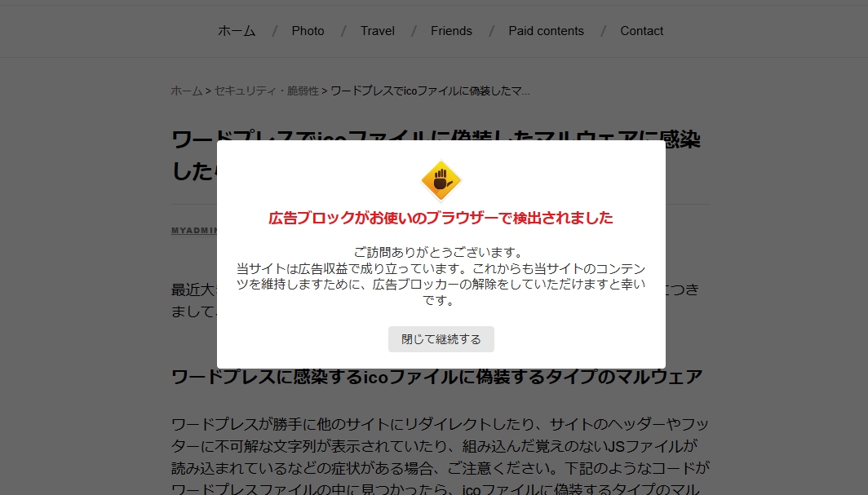Click the breadcrumb text ワードプレスでicoファイルに偽装したマ...
Viewport: 868px width, 495px height.
[x=430, y=91]
